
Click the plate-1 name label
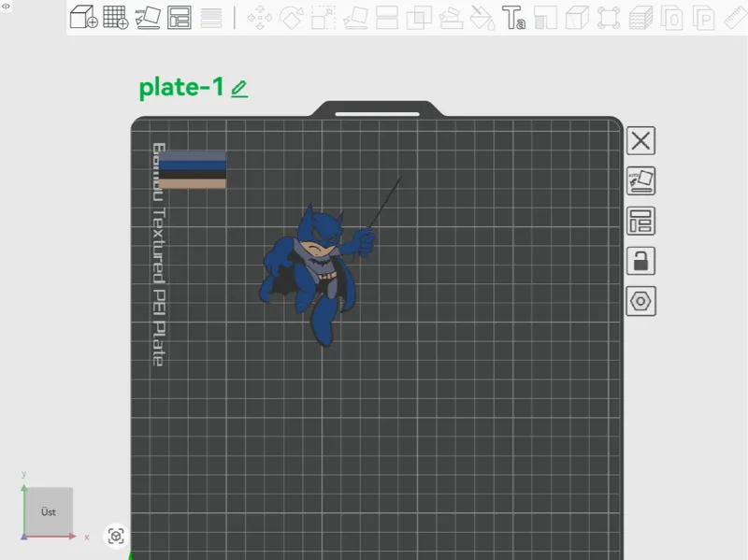pos(180,88)
